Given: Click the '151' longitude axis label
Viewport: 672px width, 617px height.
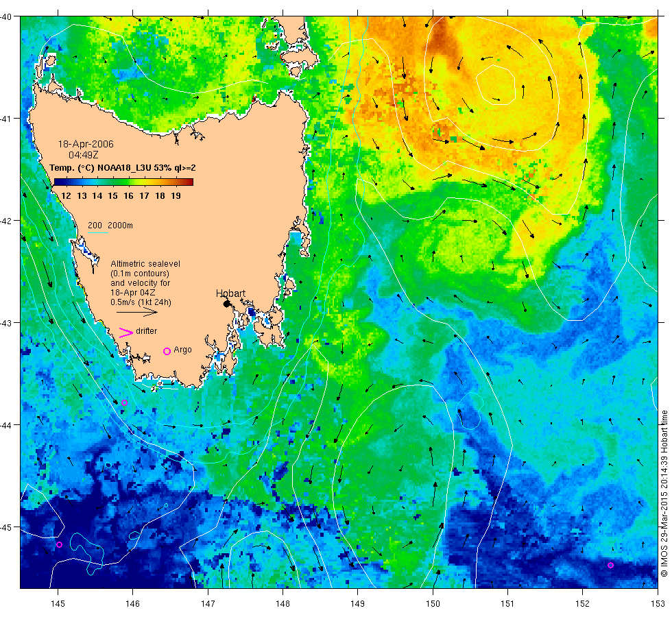Looking at the screenshot, I should coord(507,604).
